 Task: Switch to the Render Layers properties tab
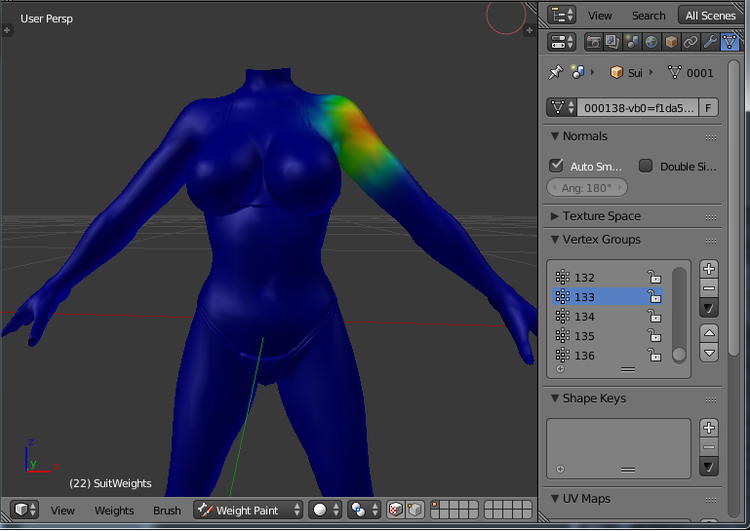[613, 42]
